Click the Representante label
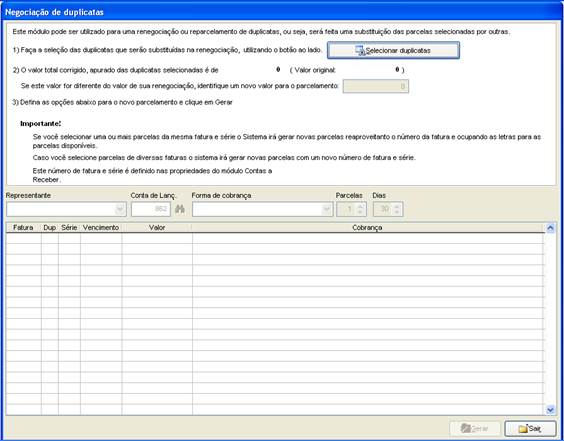This screenshot has width=564, height=441. 28,195
